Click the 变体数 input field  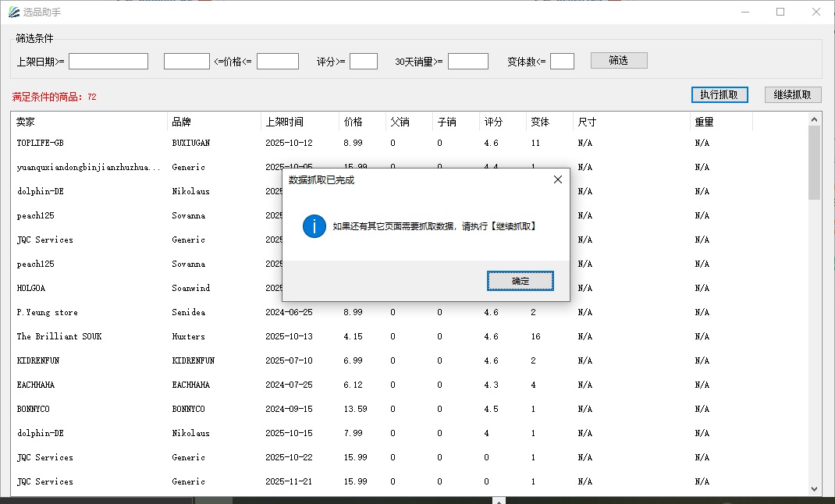[562, 62]
